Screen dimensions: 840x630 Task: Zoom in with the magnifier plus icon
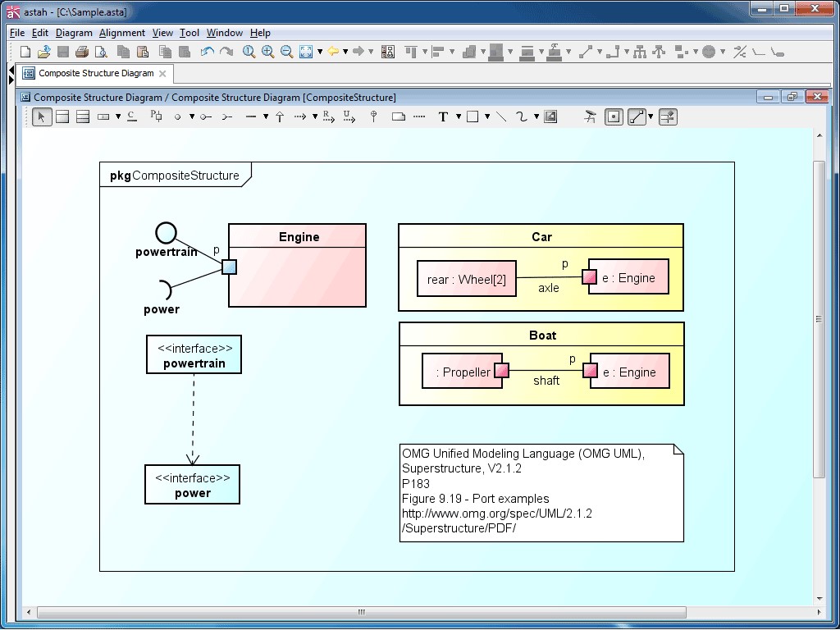(x=267, y=52)
